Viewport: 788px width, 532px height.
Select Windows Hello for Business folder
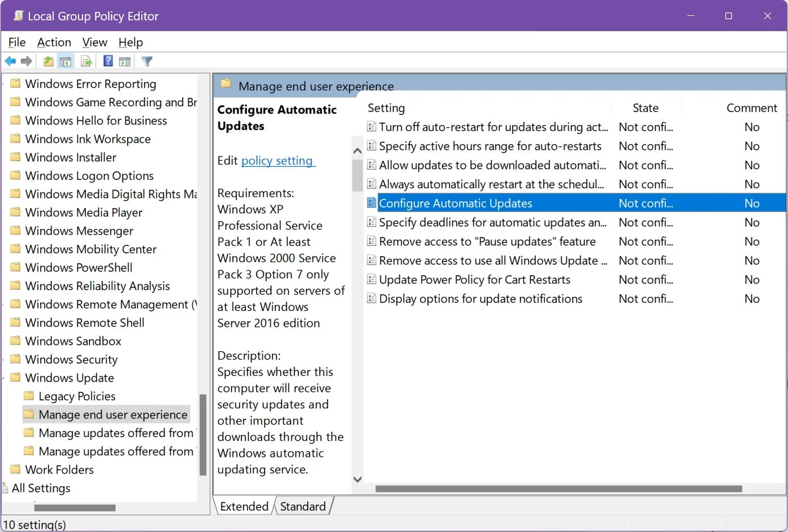click(96, 120)
